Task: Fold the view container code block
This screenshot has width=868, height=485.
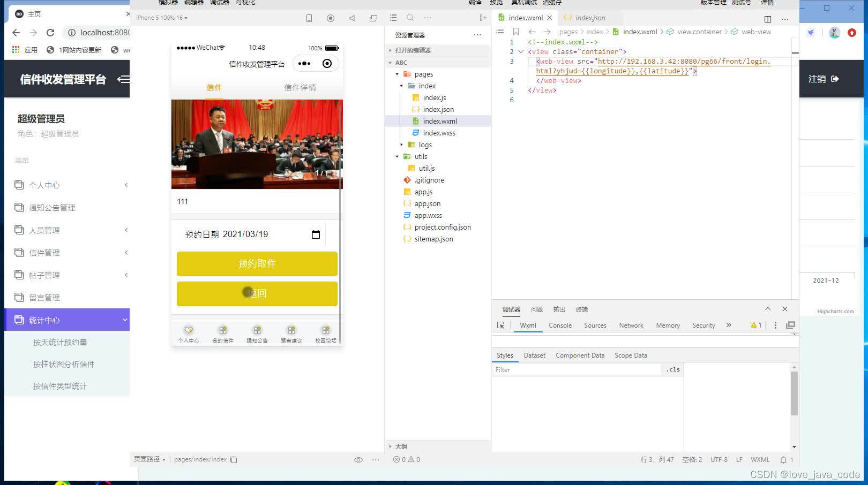Action: tap(520, 52)
